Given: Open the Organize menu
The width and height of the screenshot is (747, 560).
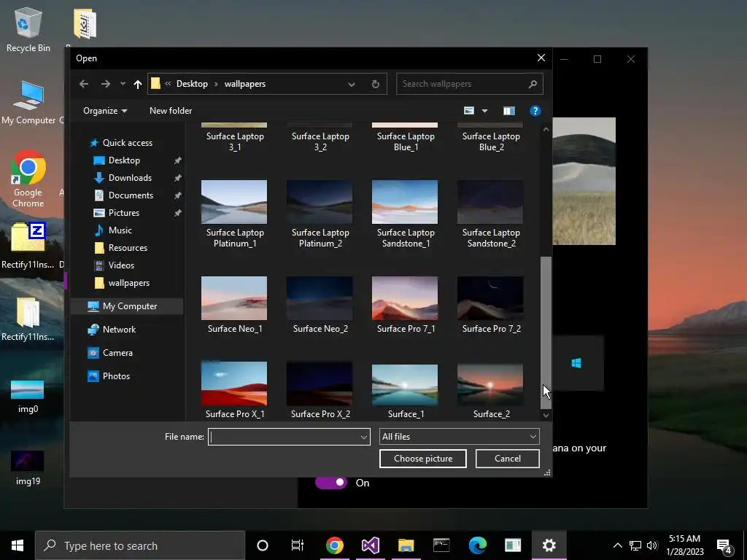Looking at the screenshot, I should tap(105, 111).
